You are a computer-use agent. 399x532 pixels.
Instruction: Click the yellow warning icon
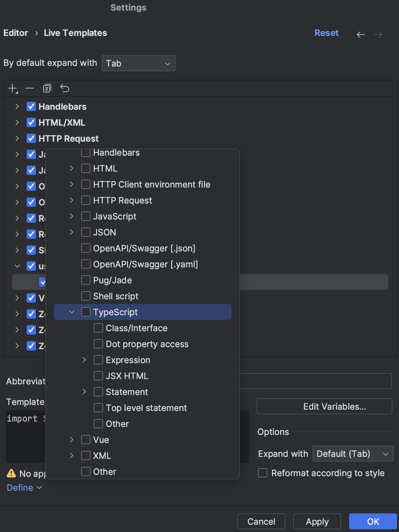click(11, 473)
